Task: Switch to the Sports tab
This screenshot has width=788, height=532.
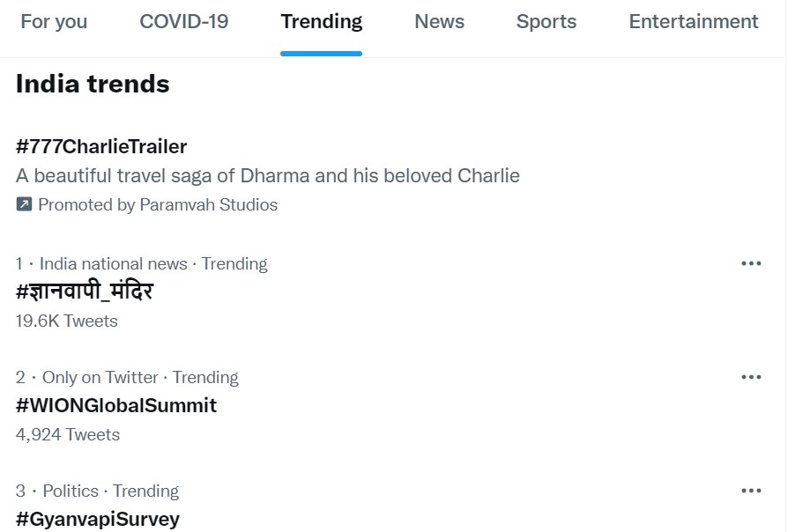Action: (546, 21)
